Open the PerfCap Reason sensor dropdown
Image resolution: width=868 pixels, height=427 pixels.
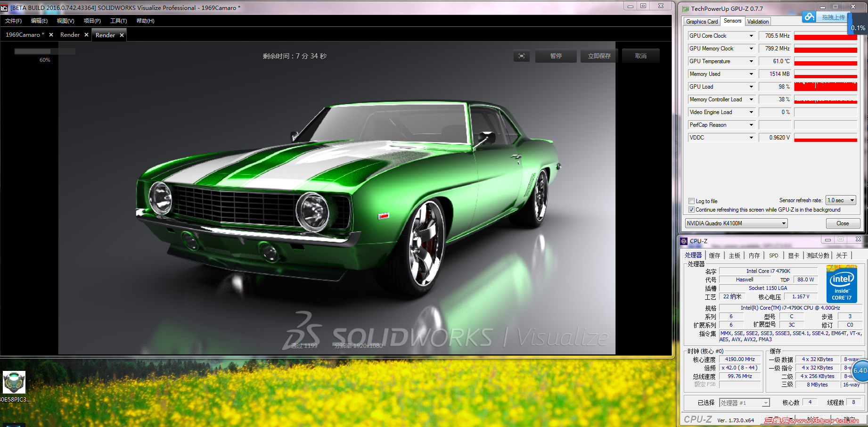(x=751, y=125)
